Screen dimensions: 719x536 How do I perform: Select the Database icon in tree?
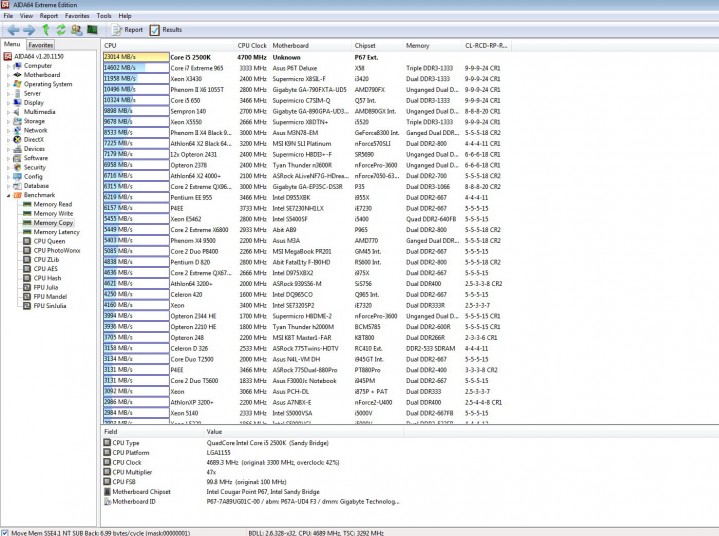[x=17, y=186]
